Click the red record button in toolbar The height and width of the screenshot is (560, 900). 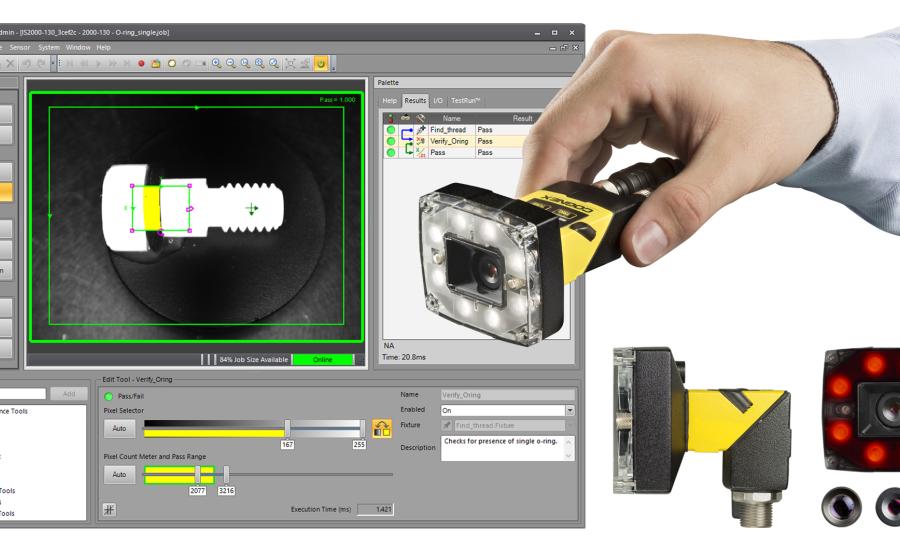click(141, 64)
